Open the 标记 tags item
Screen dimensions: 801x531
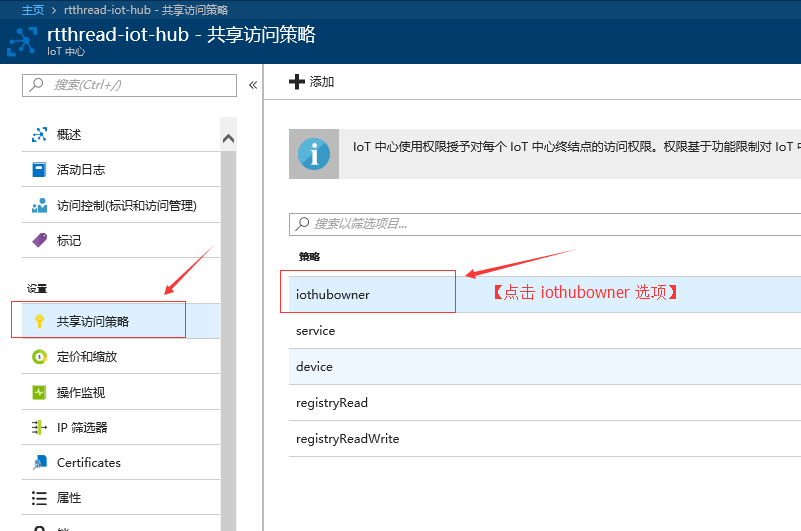click(x=121, y=240)
